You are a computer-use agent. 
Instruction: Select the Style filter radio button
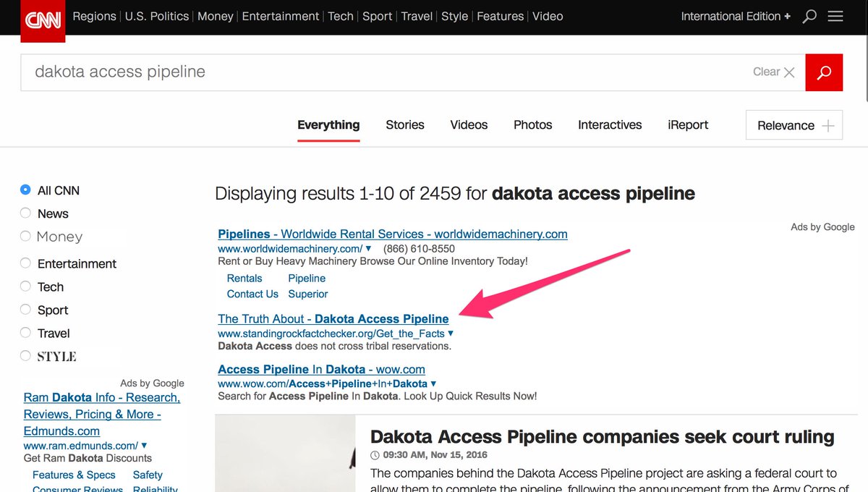coord(25,355)
